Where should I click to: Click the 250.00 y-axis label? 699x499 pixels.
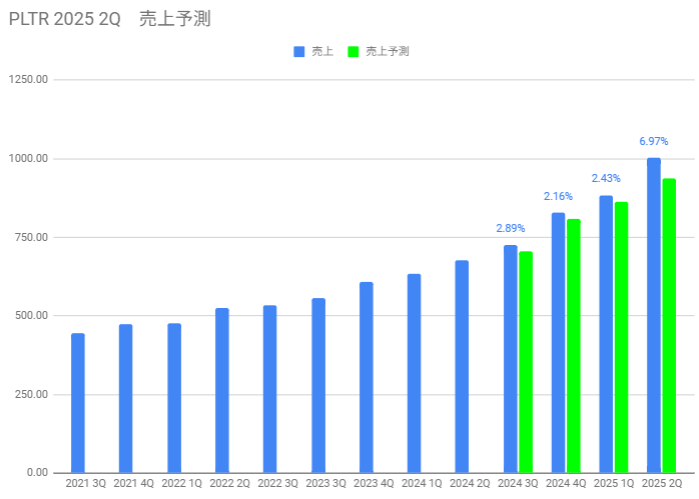point(31,394)
